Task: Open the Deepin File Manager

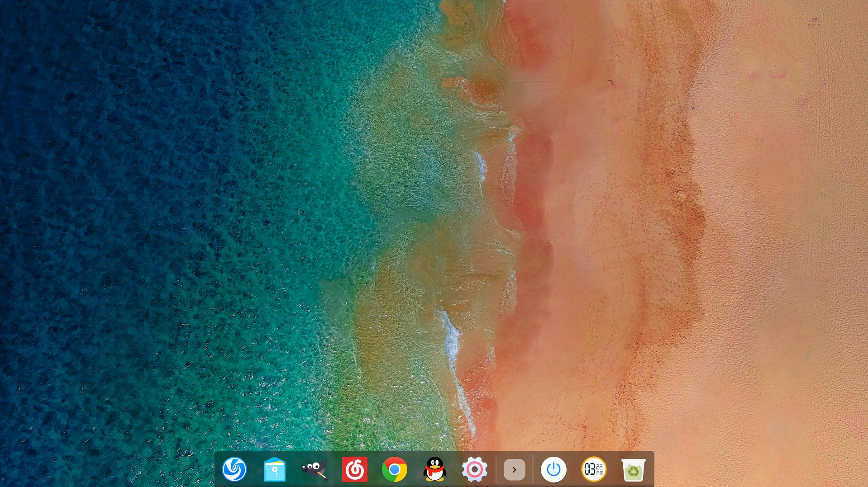Action: [x=274, y=469]
